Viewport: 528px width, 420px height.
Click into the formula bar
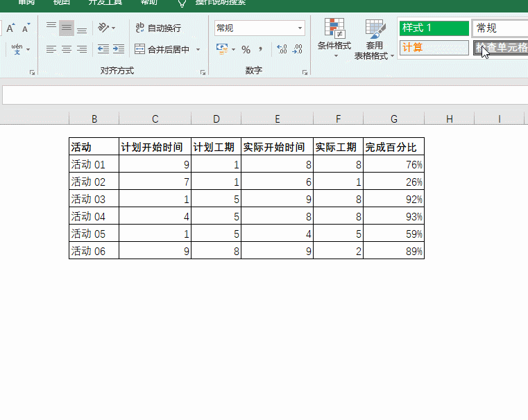point(265,95)
